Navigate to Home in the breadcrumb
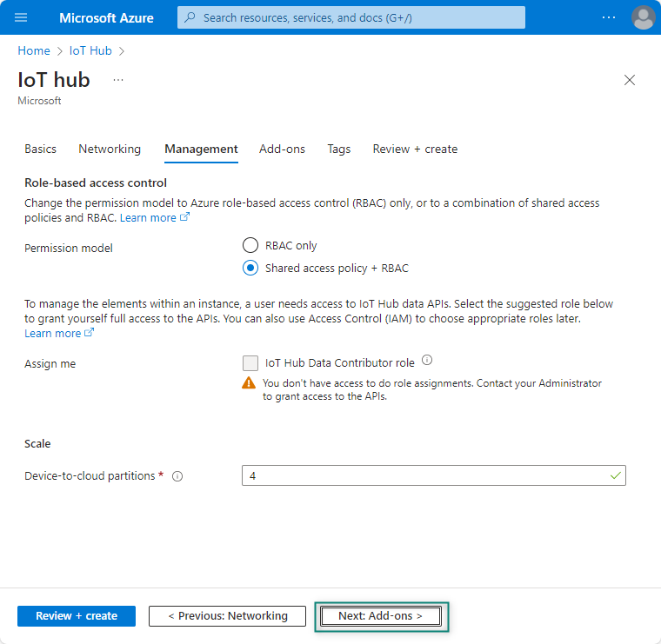Screen dimensions: 661x644 tap(34, 50)
